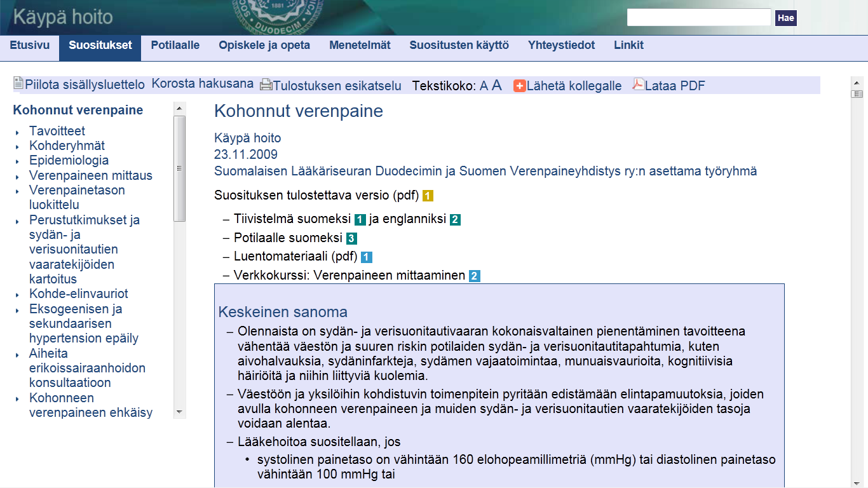Click the date text 23.11.2009
This screenshot has height=488, width=868.
[x=246, y=154]
